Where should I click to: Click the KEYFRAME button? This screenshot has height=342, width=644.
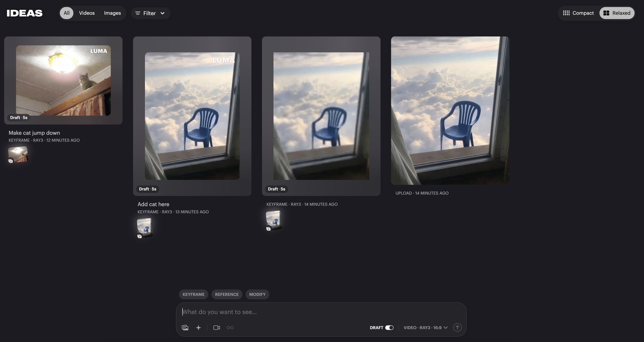click(193, 294)
